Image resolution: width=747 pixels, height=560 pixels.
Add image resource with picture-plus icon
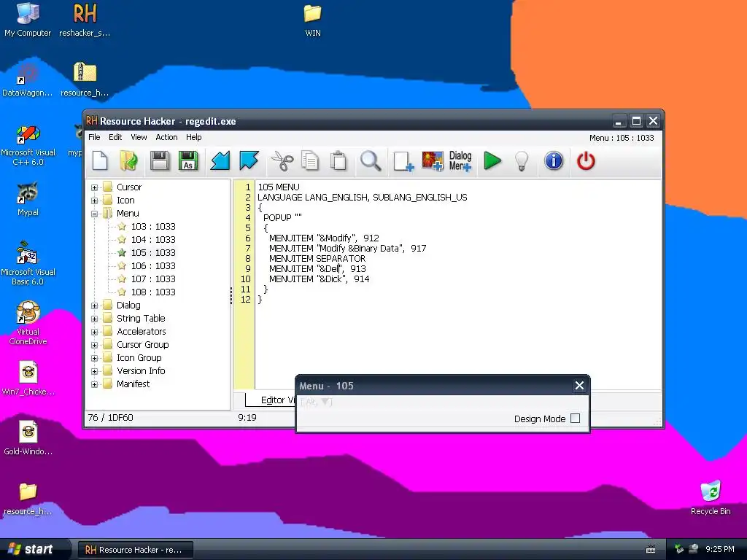[433, 161]
